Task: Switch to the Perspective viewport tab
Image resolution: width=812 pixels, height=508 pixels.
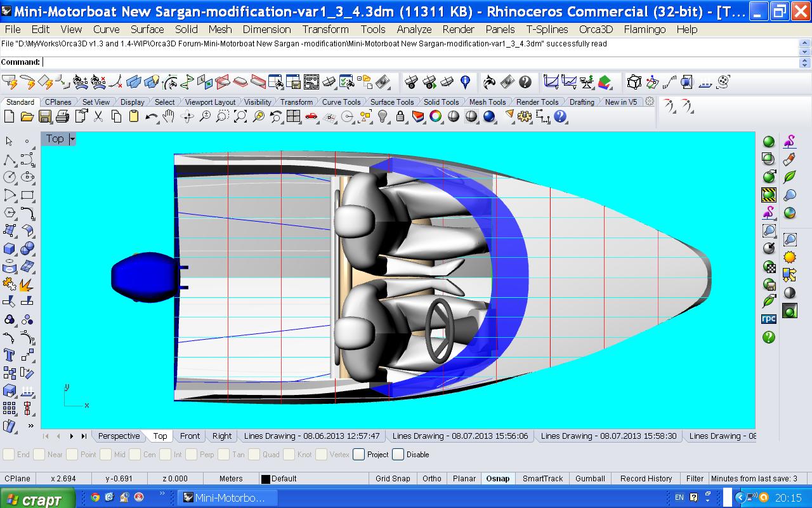Action: (x=119, y=436)
